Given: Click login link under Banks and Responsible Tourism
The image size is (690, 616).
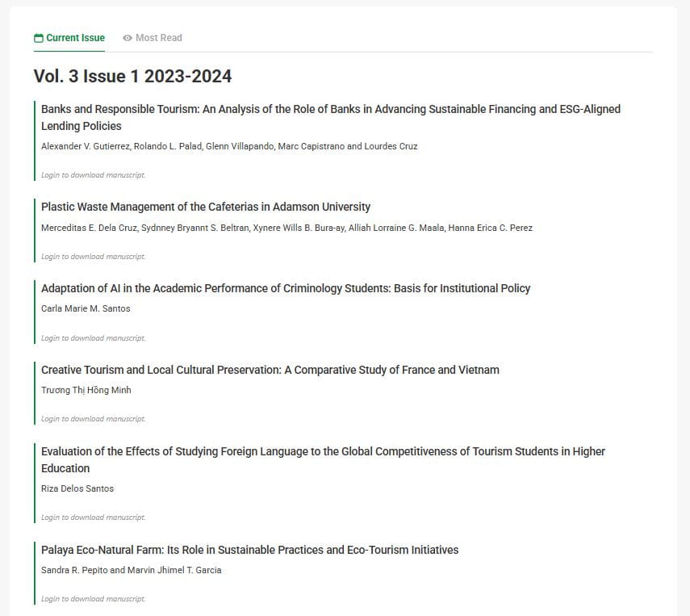Looking at the screenshot, I should [94, 175].
